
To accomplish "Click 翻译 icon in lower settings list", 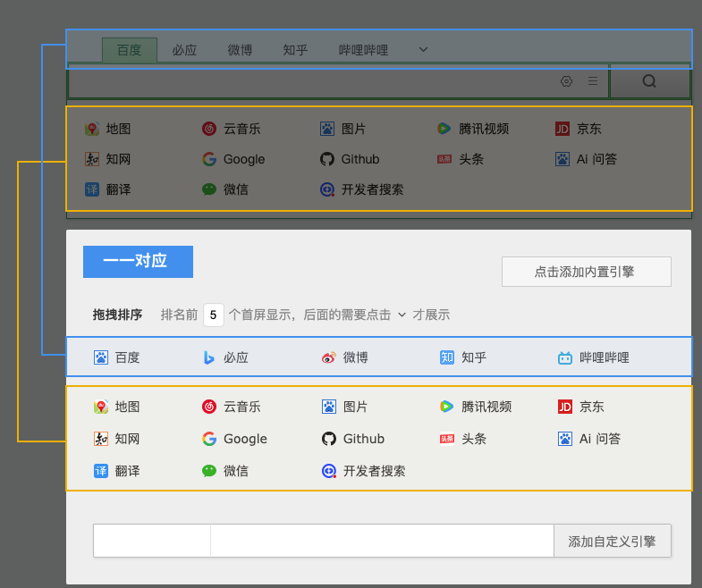I will [x=101, y=471].
